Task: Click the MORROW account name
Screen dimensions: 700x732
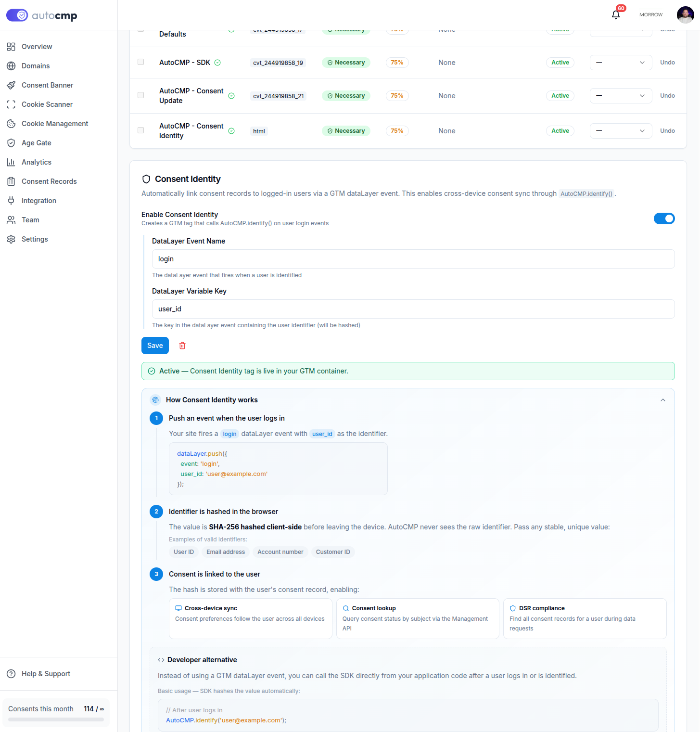Action: point(650,15)
